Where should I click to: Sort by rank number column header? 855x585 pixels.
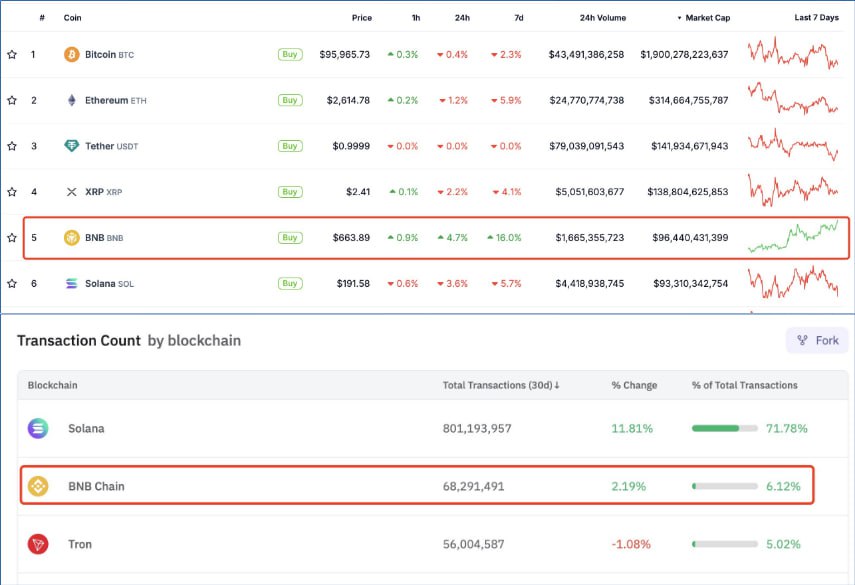tap(42, 18)
